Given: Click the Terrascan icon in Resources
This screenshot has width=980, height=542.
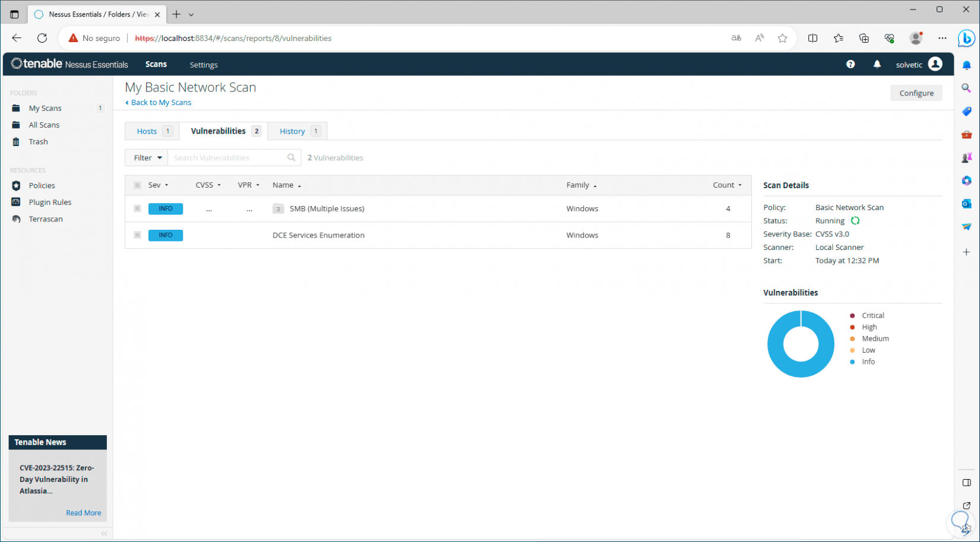Looking at the screenshot, I should tap(16, 218).
